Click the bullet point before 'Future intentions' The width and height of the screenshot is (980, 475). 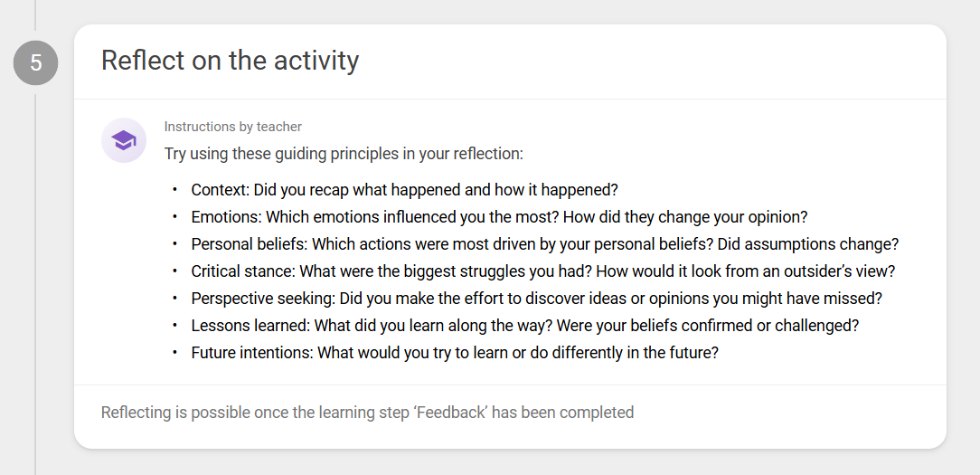coord(175,352)
